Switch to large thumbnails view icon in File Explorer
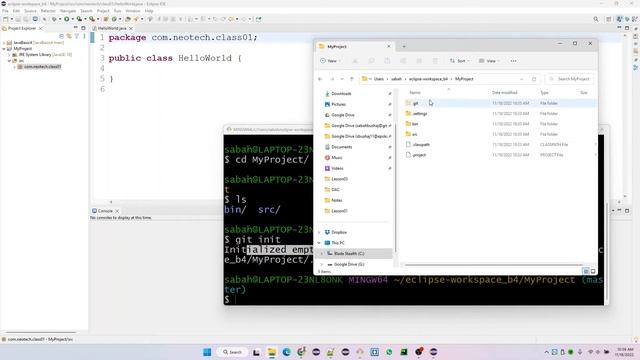 tap(593, 271)
